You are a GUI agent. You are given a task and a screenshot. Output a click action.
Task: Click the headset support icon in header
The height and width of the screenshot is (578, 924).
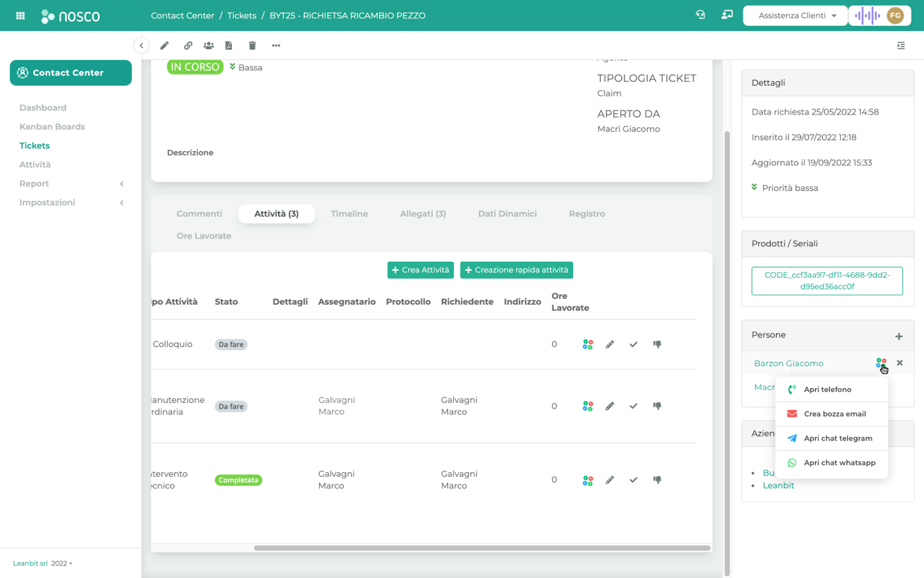700,15
